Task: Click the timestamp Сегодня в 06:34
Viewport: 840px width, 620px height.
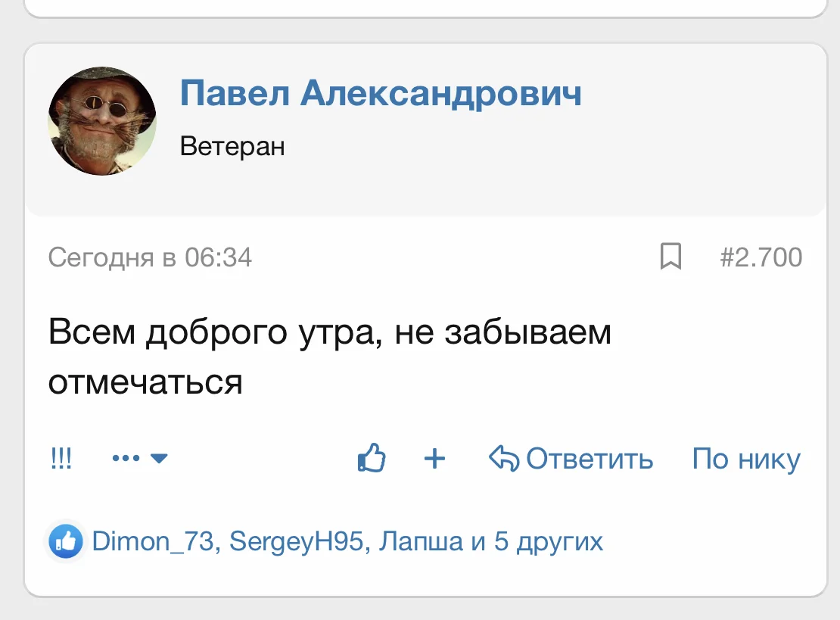Action: pyautogui.click(x=150, y=257)
